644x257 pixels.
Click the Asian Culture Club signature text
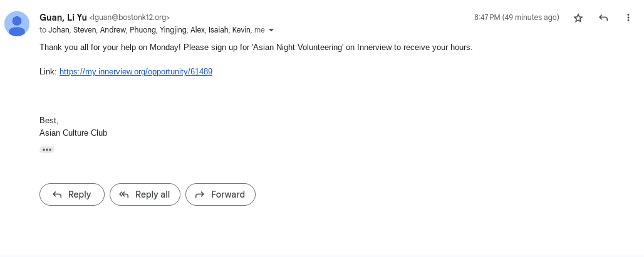73,133
